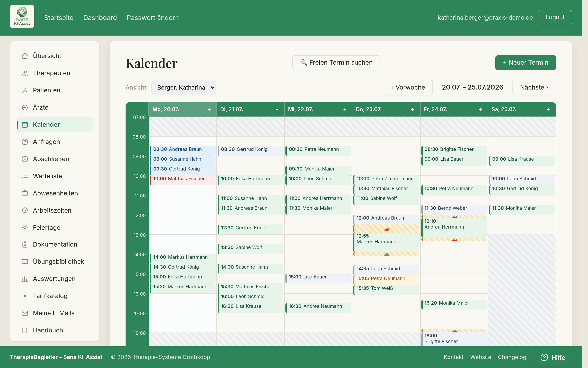Open the 15:00 Lisa Bauer appointment
This screenshot has width=588, height=368.
pyautogui.click(x=318, y=278)
